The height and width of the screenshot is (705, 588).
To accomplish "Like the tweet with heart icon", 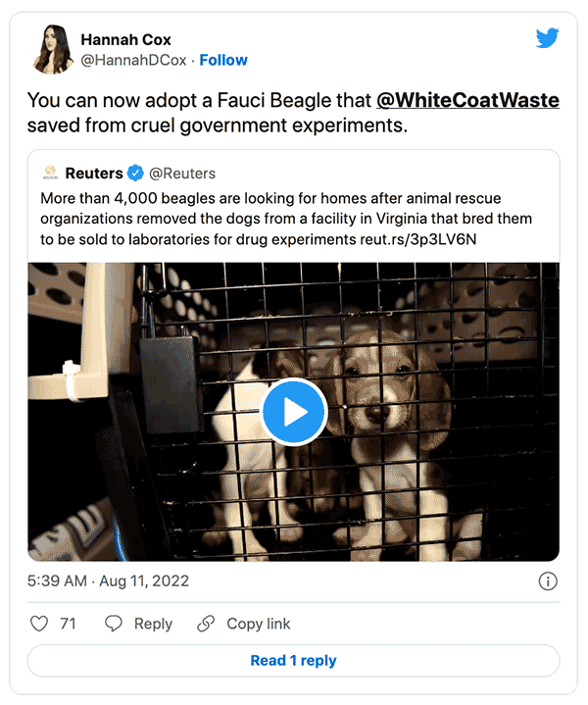I will [x=40, y=624].
